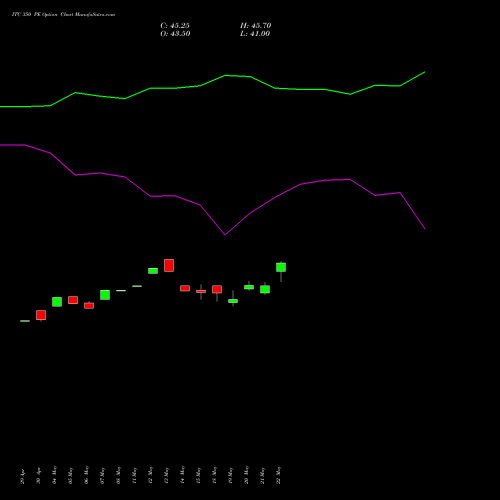Select the open price O: 43.50 label
Screen dimensions: 500x500
[x=175, y=34]
